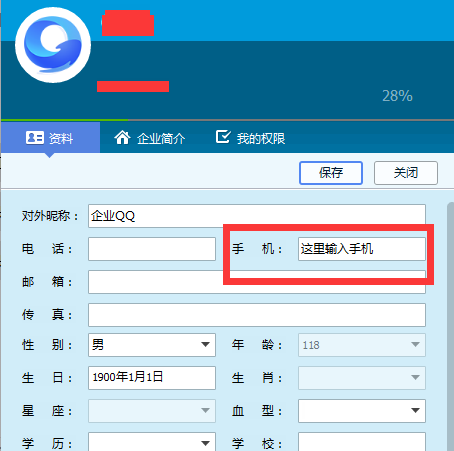454x451 pixels.
Task: Save profile with the 保存 button
Action: [331, 173]
